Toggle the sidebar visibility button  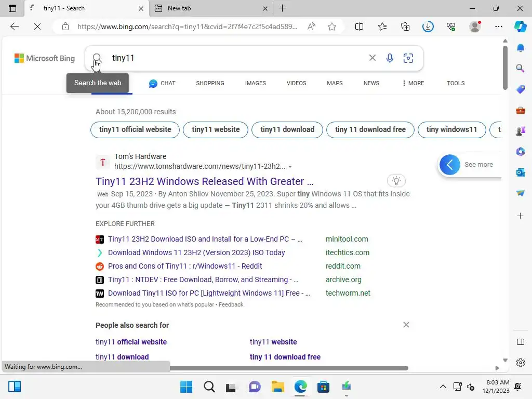[x=521, y=342]
